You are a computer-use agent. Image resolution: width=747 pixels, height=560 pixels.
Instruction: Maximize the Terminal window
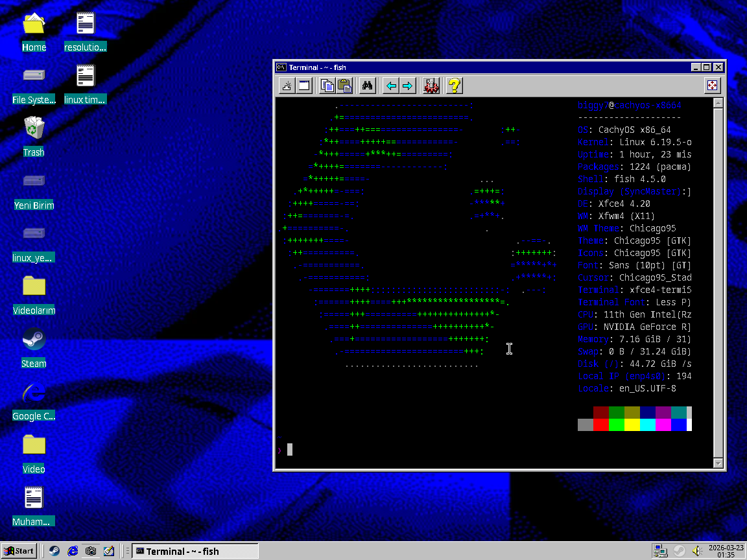tap(707, 67)
